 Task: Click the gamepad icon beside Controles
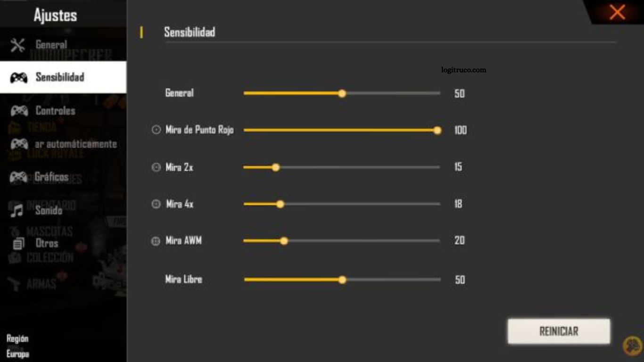tap(19, 111)
